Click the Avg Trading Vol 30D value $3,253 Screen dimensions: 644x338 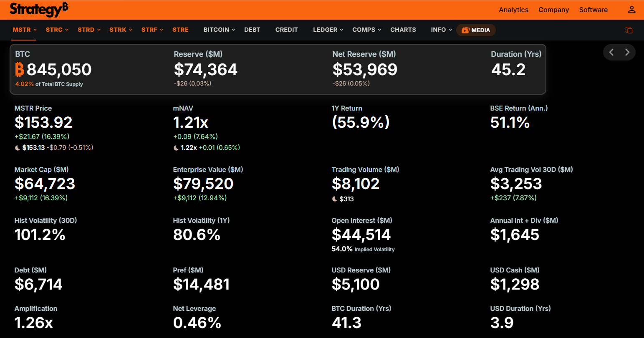tap(516, 184)
